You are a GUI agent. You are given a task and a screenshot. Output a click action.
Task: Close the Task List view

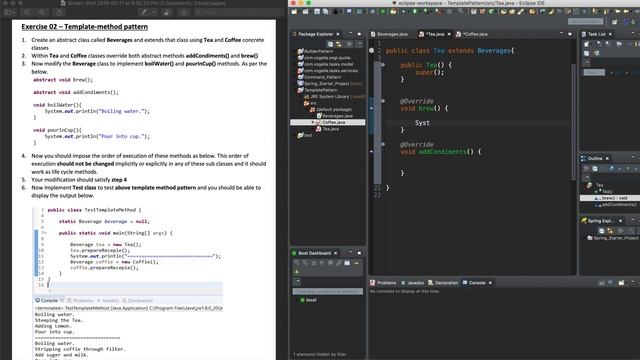tap(611, 34)
